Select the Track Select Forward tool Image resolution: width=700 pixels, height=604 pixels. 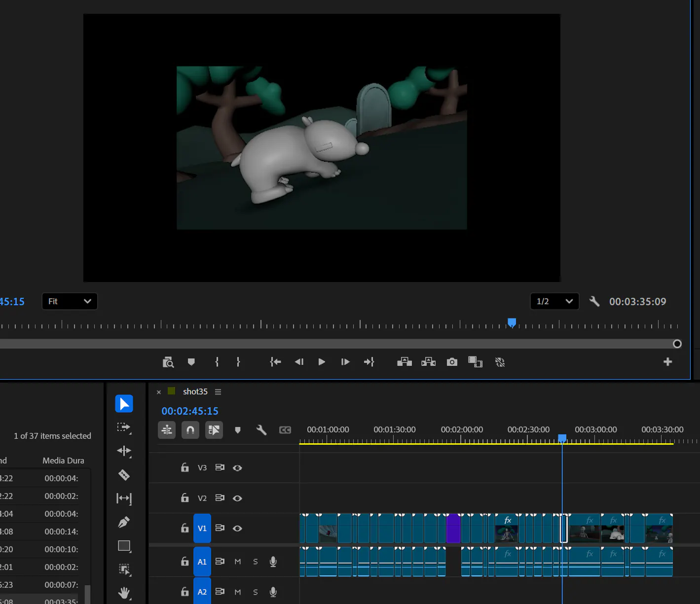(124, 427)
